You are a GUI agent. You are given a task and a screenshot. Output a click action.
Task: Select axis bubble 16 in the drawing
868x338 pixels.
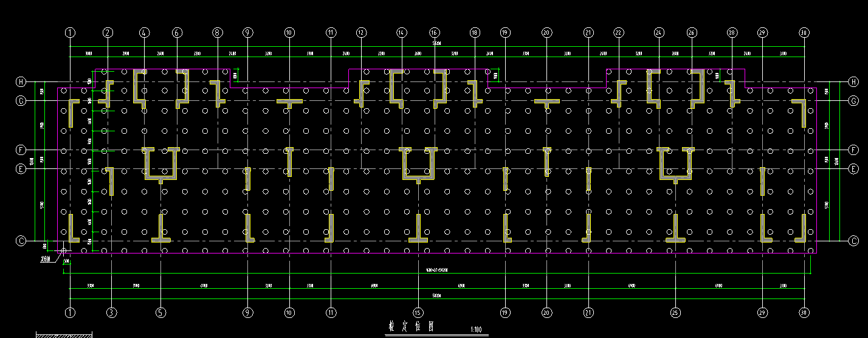click(x=434, y=32)
